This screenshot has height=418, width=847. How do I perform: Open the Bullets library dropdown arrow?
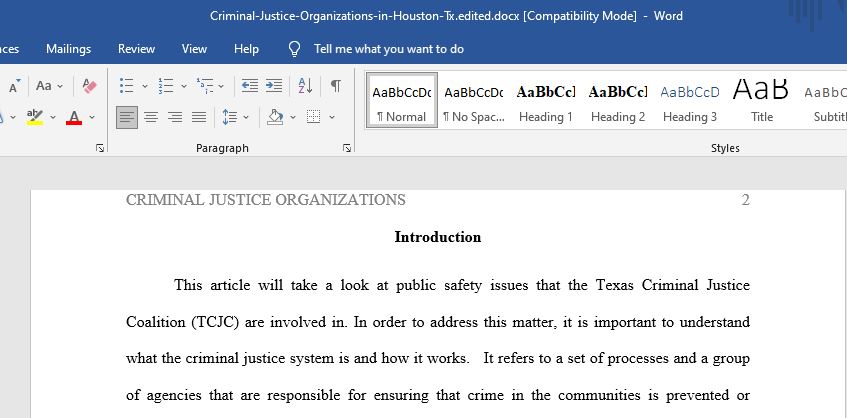point(145,86)
